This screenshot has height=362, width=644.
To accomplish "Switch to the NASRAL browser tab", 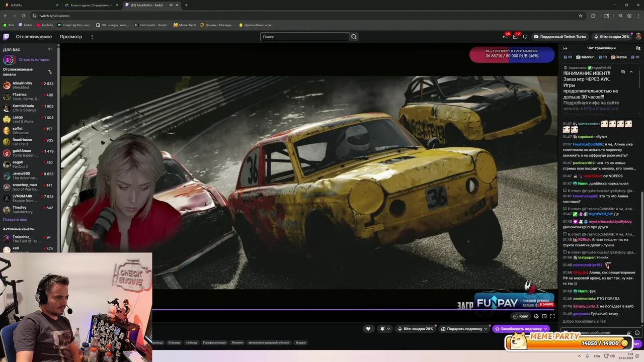I will pos(31,5).
